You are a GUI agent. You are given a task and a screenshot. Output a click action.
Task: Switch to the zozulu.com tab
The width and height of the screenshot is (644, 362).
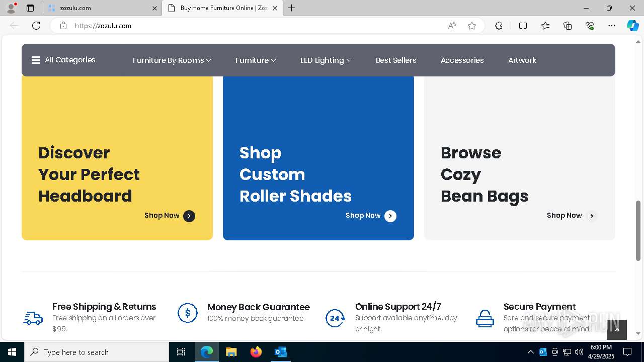102,8
